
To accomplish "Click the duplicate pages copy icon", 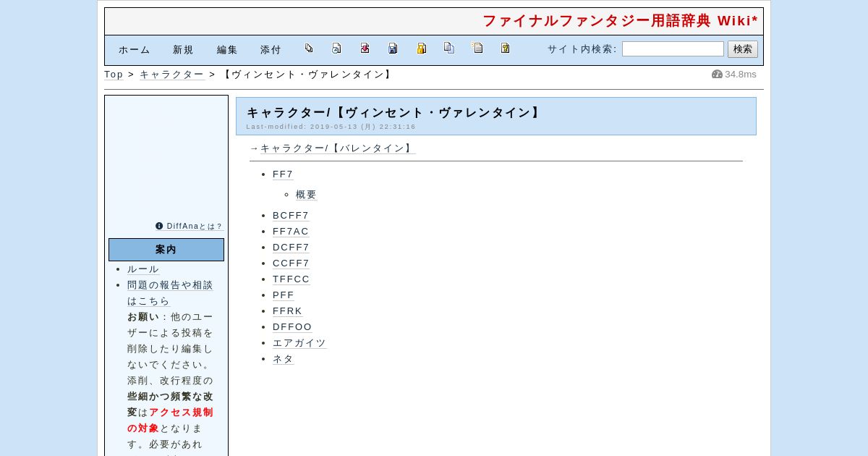I will tap(449, 48).
